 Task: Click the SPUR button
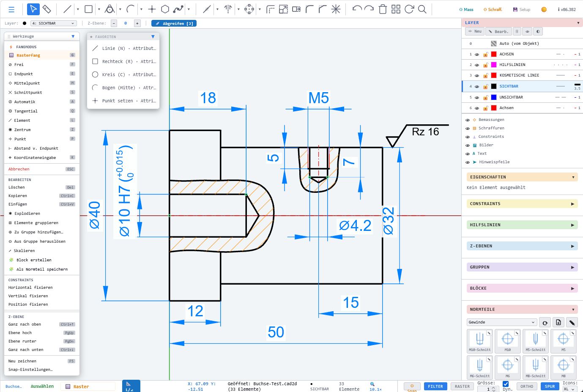pos(550,387)
